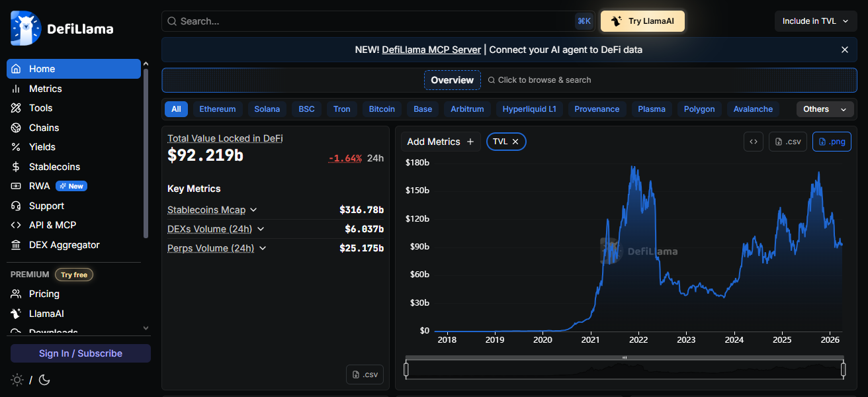Click the embed code icon button
This screenshot has height=397, width=868.
[753, 142]
